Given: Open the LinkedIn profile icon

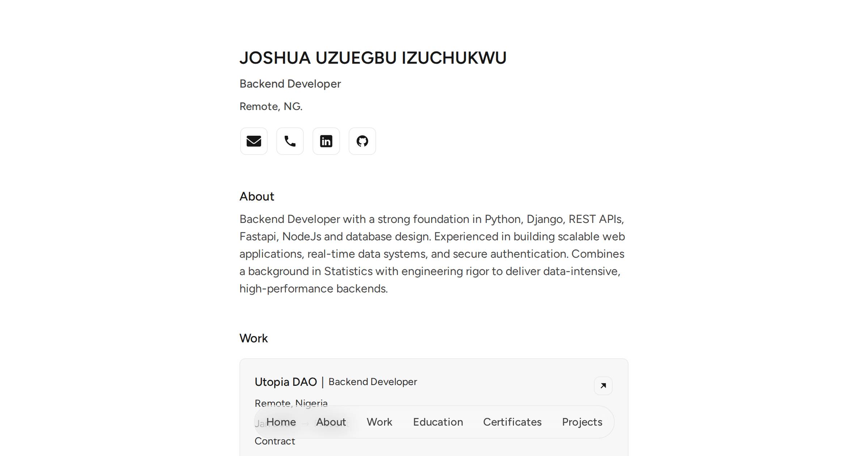Looking at the screenshot, I should [x=326, y=141].
